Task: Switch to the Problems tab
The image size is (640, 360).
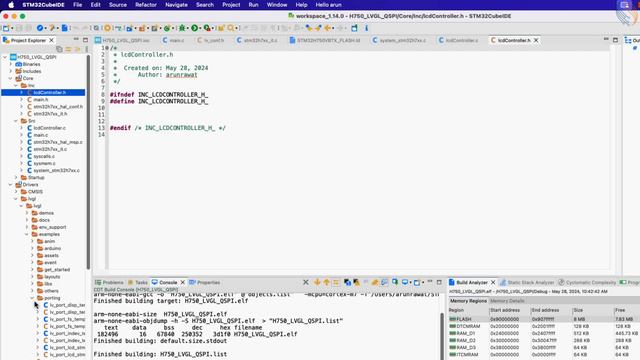Action: tap(109, 282)
